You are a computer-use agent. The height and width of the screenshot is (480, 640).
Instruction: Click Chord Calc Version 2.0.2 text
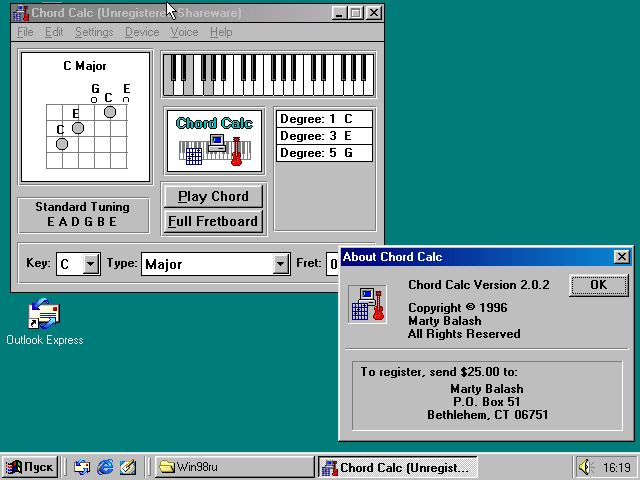coord(479,284)
